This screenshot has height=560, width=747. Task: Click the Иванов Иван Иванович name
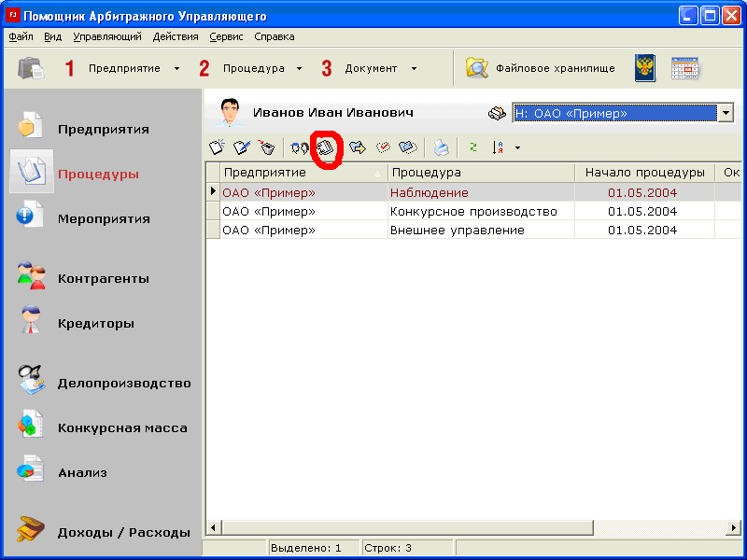coord(333,112)
